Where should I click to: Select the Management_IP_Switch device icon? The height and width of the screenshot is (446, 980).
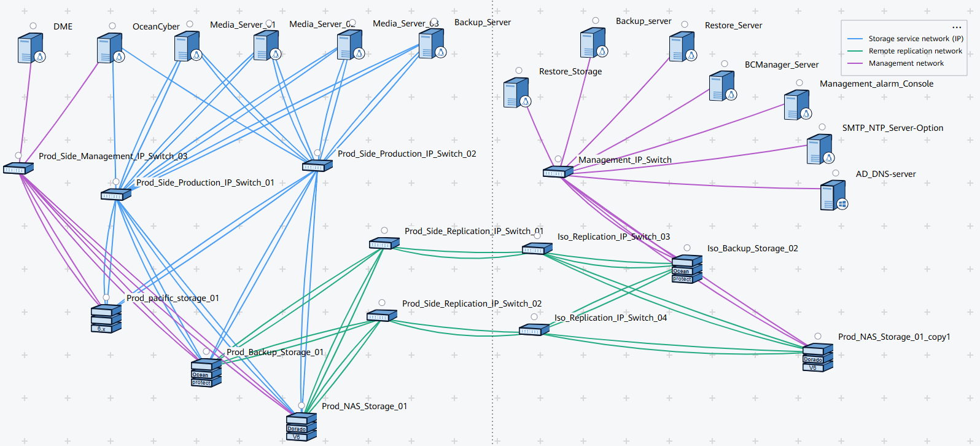(558, 172)
